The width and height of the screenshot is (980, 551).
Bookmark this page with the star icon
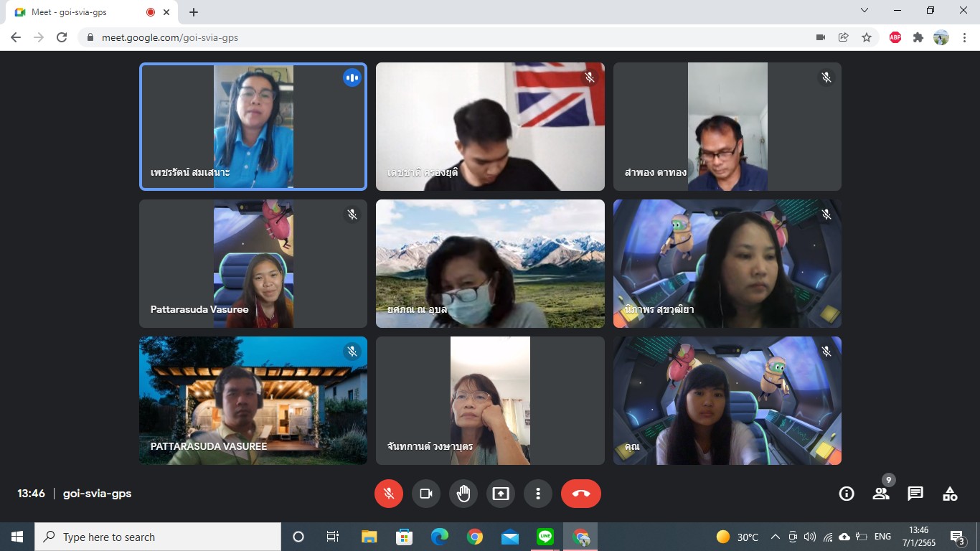867,37
